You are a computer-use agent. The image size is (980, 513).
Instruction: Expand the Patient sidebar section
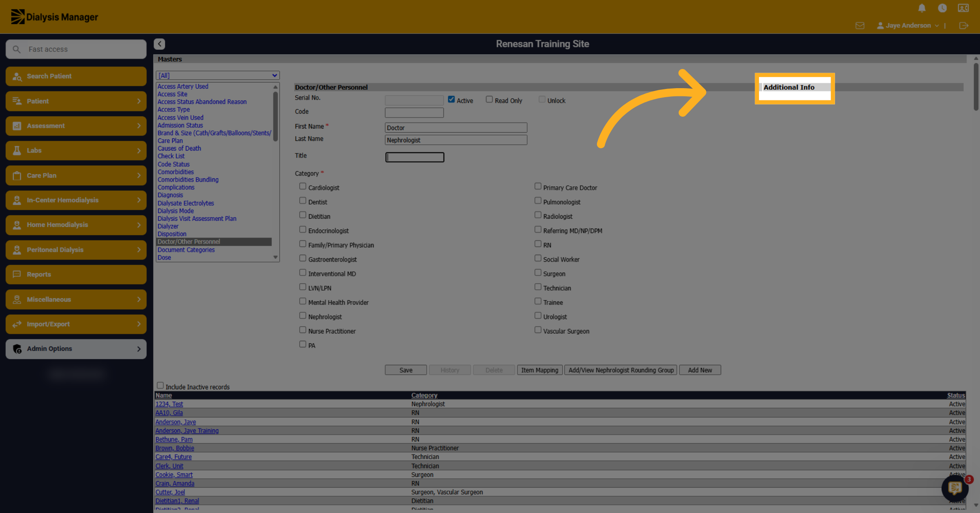tap(76, 101)
